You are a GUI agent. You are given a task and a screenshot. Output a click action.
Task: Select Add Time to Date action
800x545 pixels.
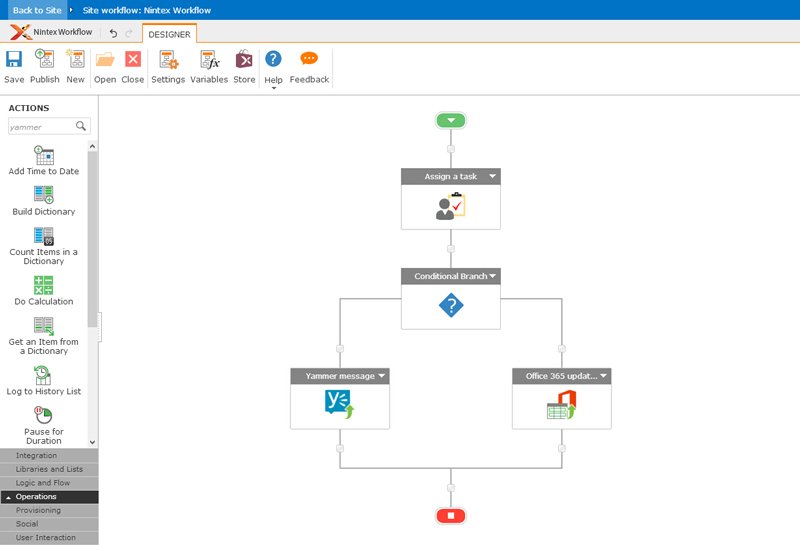[x=44, y=161]
